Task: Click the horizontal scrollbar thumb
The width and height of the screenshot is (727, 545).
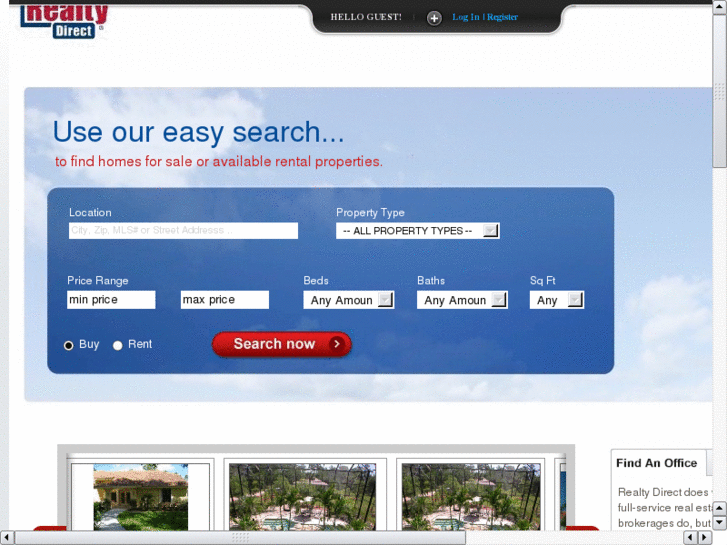Action: pyautogui.click(x=240, y=538)
